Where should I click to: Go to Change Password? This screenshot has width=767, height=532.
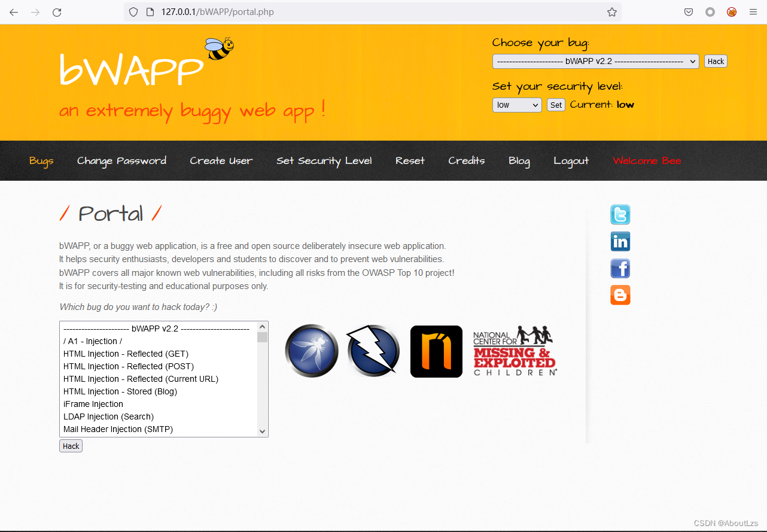click(121, 160)
